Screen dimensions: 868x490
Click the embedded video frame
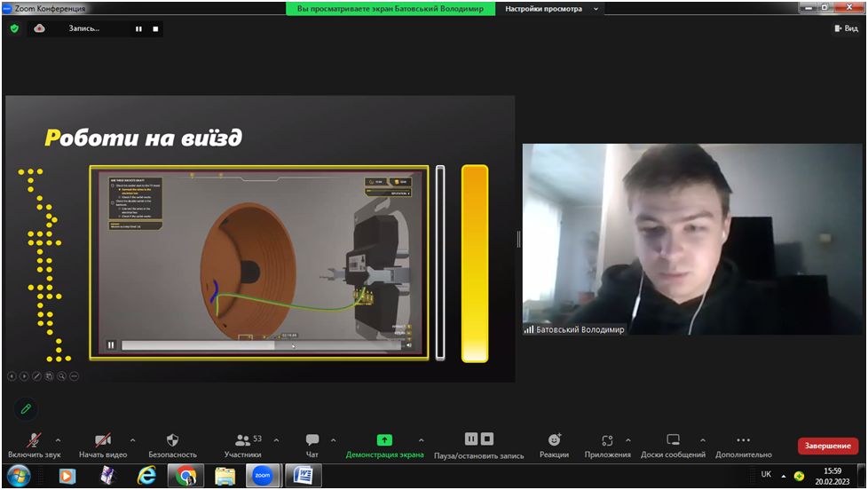pos(259,263)
